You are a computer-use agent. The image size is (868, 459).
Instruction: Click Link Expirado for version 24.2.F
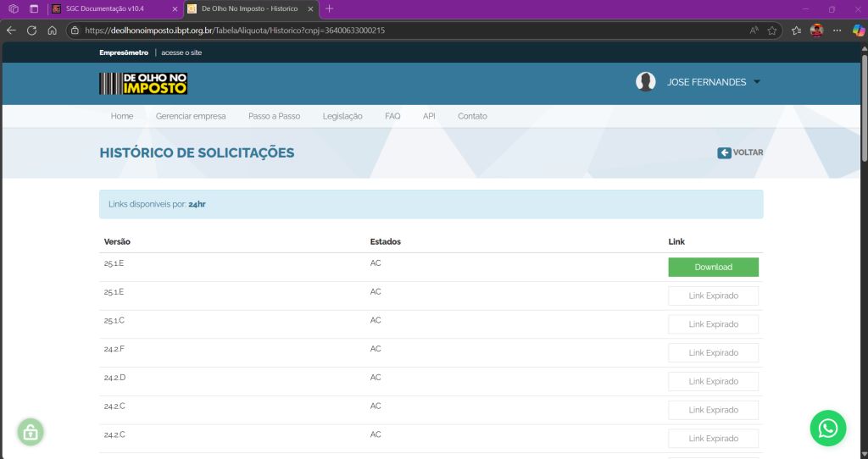[714, 353]
